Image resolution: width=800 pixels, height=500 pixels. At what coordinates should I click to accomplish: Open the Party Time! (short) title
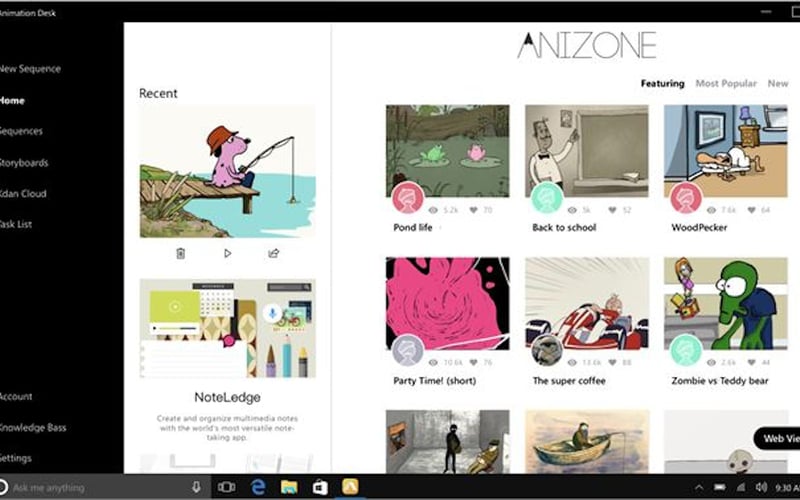435,381
